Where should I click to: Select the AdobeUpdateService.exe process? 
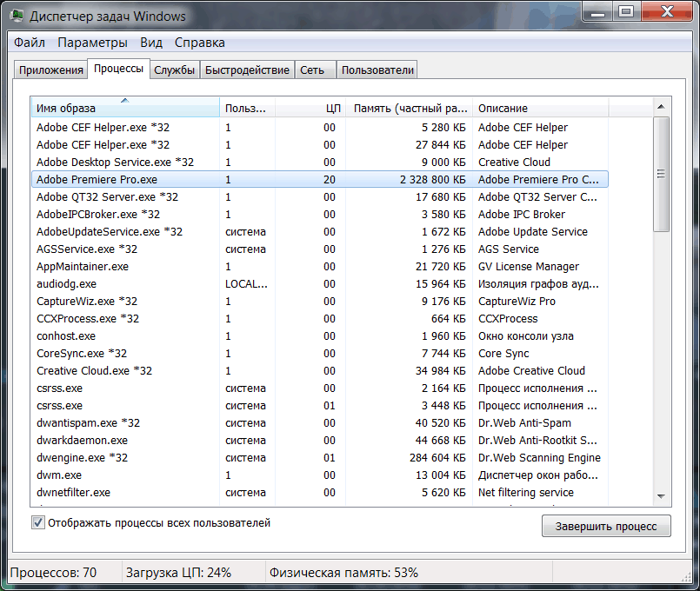pyautogui.click(x=320, y=231)
